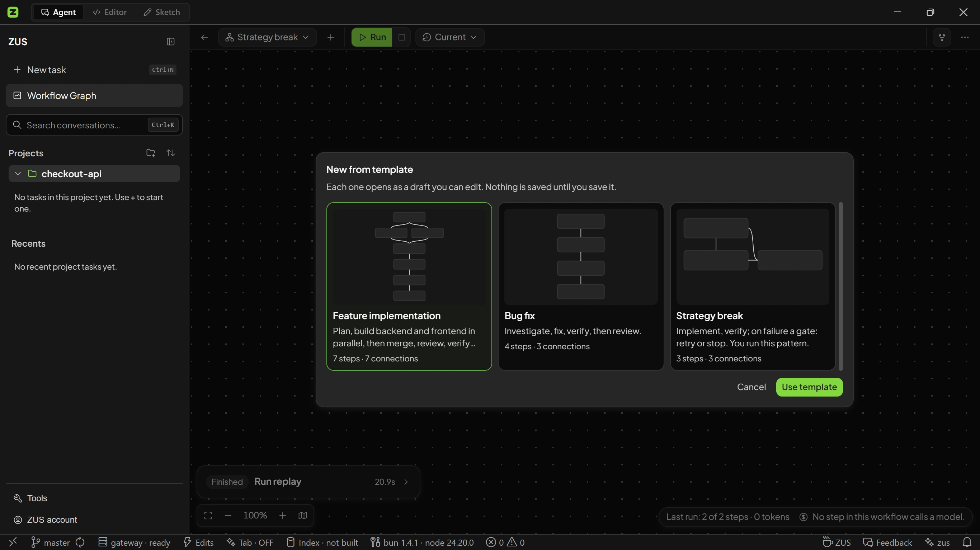Switch to the Agent tab
The height and width of the screenshot is (550, 980).
[58, 12]
